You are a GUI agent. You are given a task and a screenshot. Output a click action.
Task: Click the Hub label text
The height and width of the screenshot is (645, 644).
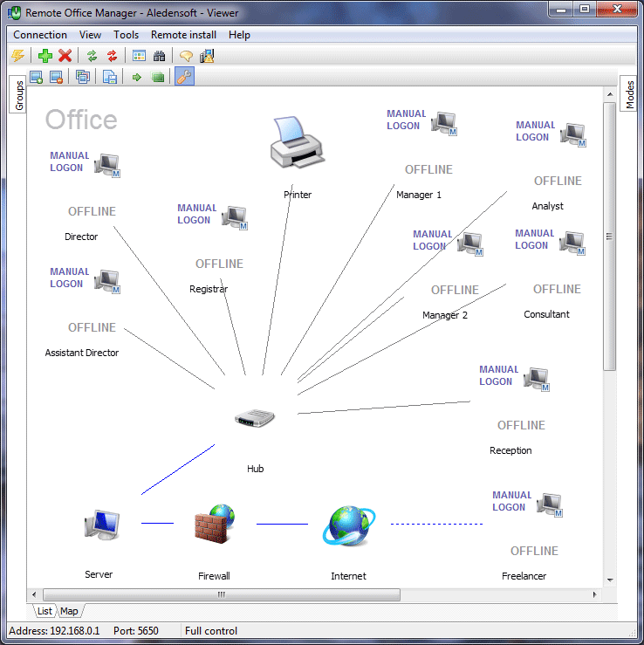(256, 469)
